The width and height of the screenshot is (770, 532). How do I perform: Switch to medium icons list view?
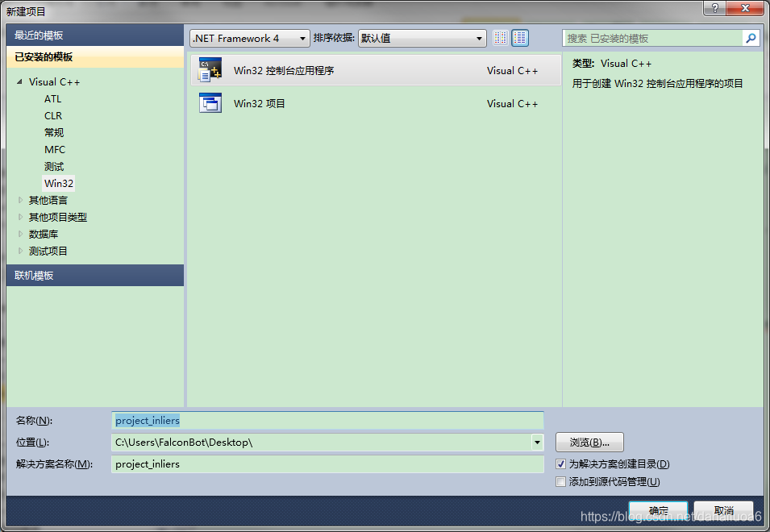coord(520,38)
